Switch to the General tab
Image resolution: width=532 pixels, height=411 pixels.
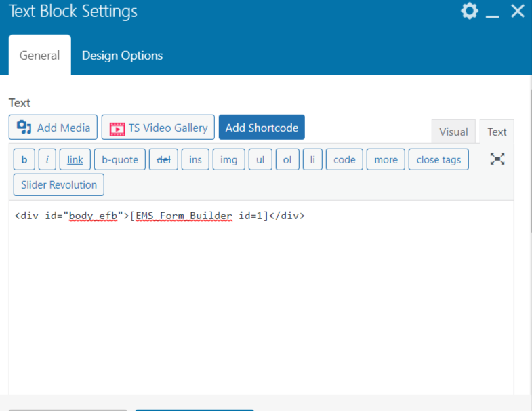point(40,55)
